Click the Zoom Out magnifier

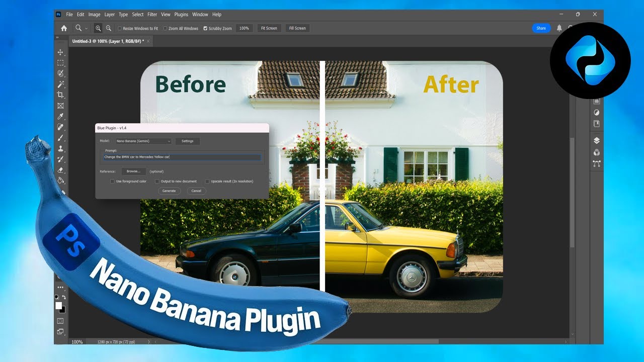[108, 28]
